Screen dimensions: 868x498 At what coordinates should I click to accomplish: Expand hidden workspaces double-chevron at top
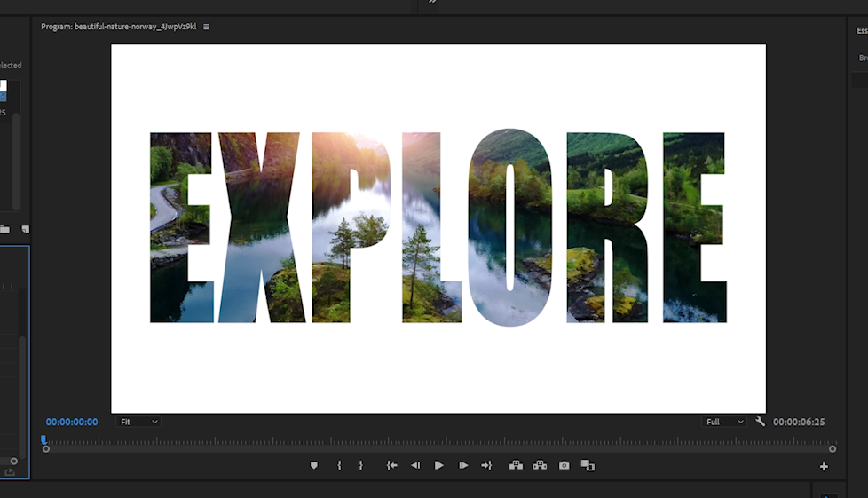coord(432,2)
